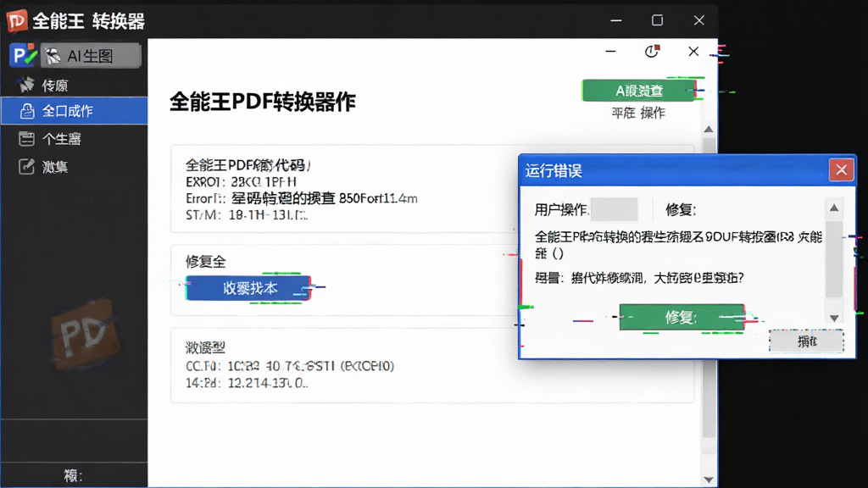Close the 运行错误 dialog
This screenshot has width=868, height=488.
pos(841,169)
